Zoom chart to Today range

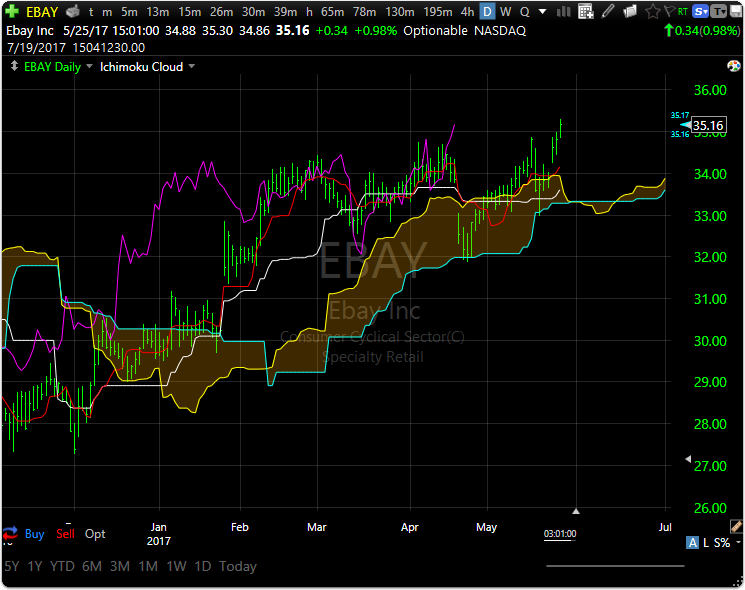[x=238, y=566]
